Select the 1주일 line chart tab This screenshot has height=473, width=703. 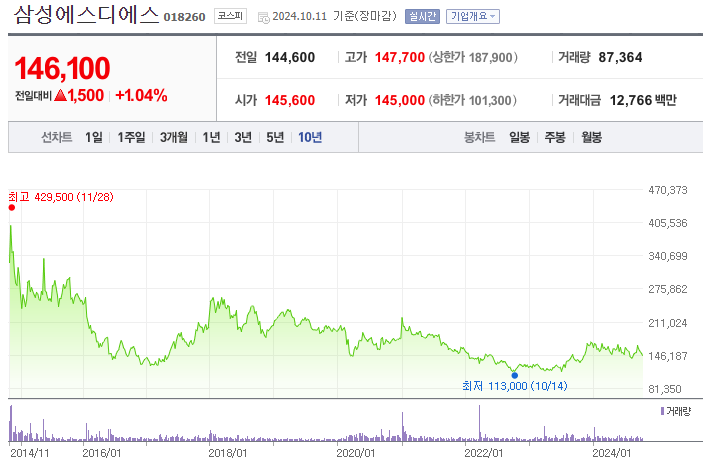(x=131, y=137)
